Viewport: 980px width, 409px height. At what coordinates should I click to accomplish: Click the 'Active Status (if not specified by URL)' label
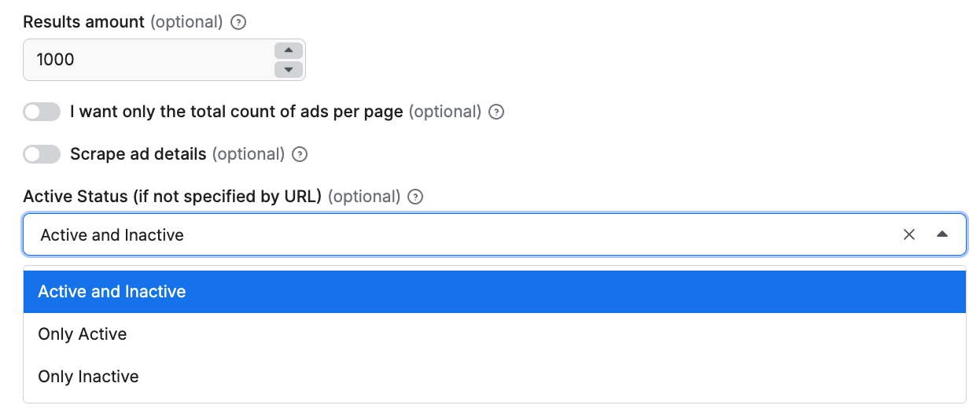pyautogui.click(x=172, y=197)
